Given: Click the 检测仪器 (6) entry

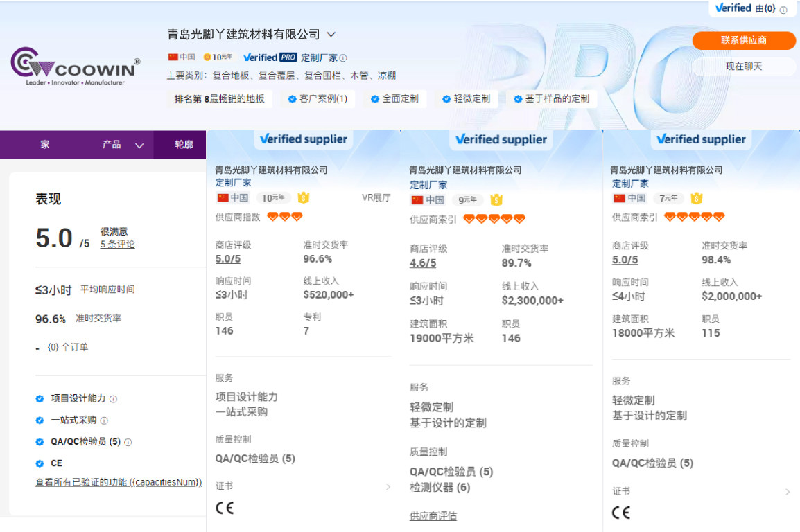Looking at the screenshot, I should coord(440,488).
